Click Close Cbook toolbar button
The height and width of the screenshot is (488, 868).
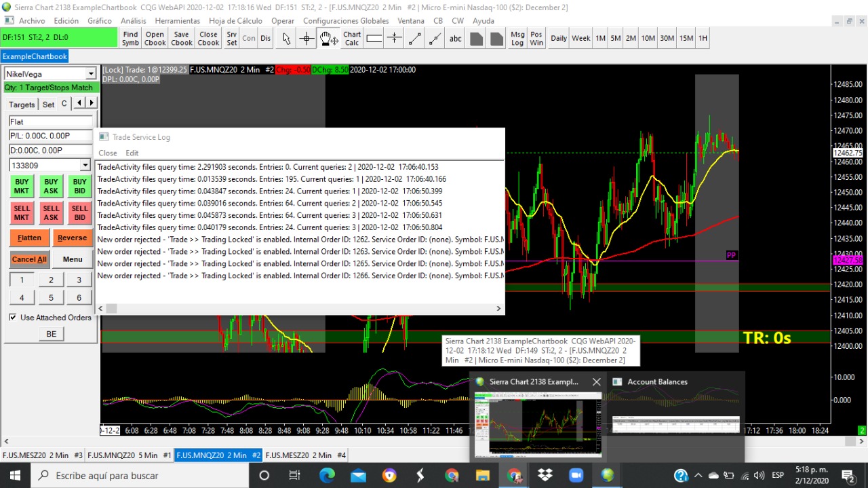[x=208, y=39]
